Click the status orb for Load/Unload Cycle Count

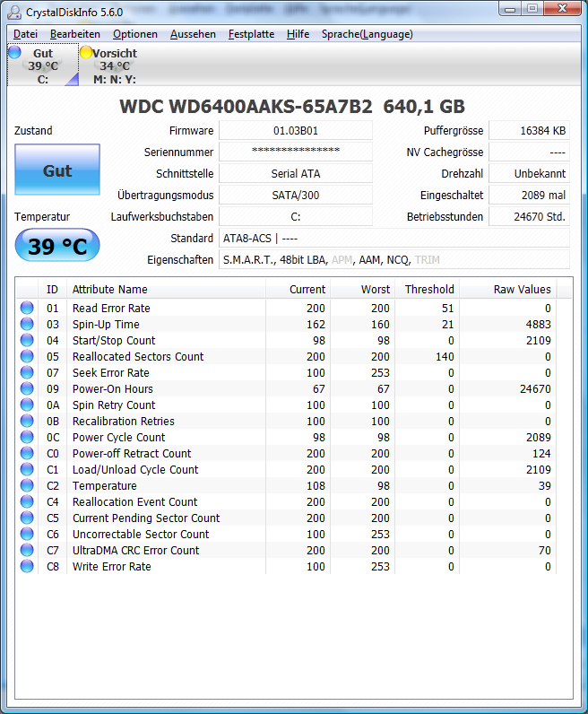27,469
